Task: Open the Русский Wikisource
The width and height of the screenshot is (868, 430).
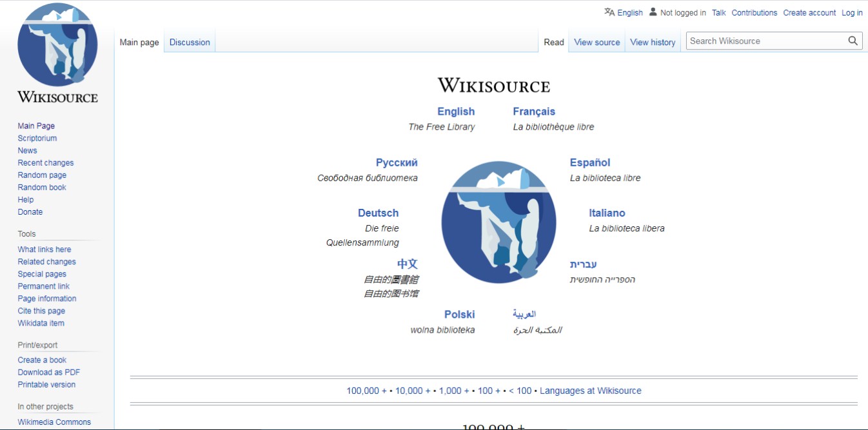Action: click(397, 162)
